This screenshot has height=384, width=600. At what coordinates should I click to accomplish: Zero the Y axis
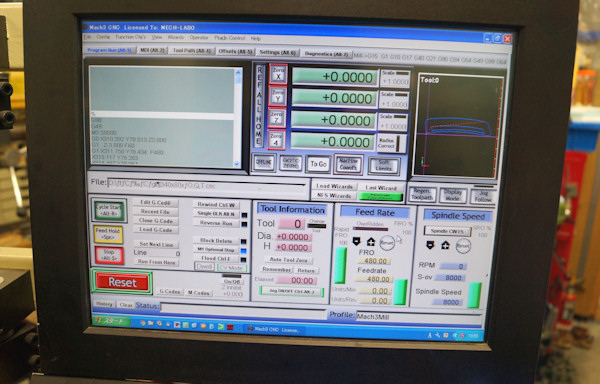277,96
